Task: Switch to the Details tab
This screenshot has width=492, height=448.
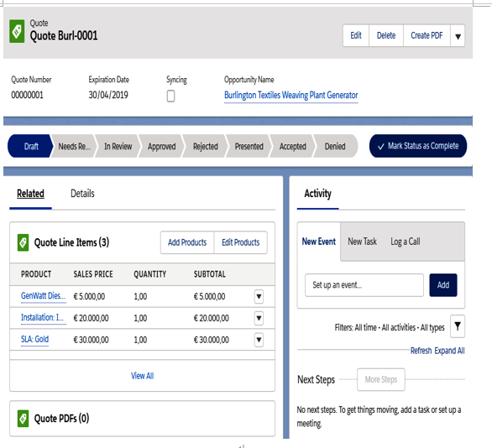Action: coord(82,194)
